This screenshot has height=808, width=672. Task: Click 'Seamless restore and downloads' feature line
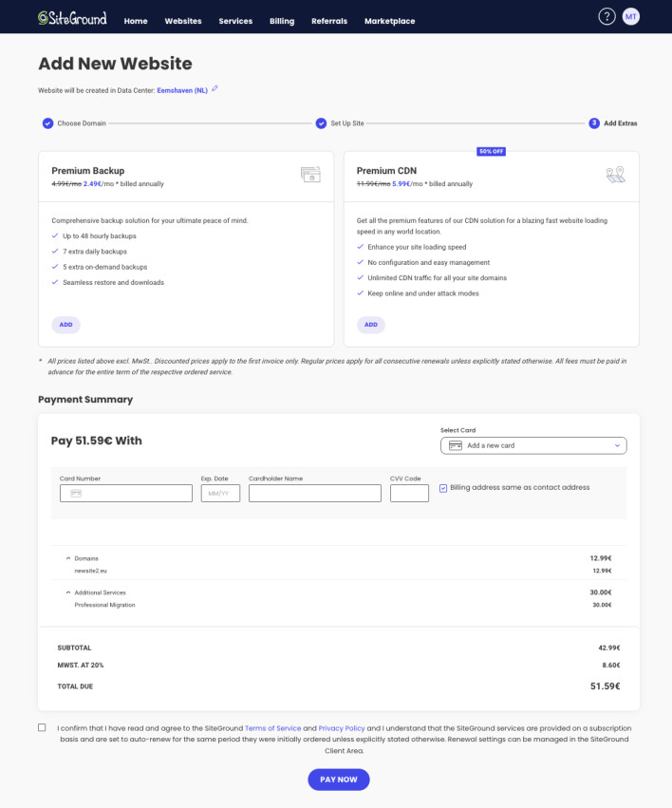[113, 282]
